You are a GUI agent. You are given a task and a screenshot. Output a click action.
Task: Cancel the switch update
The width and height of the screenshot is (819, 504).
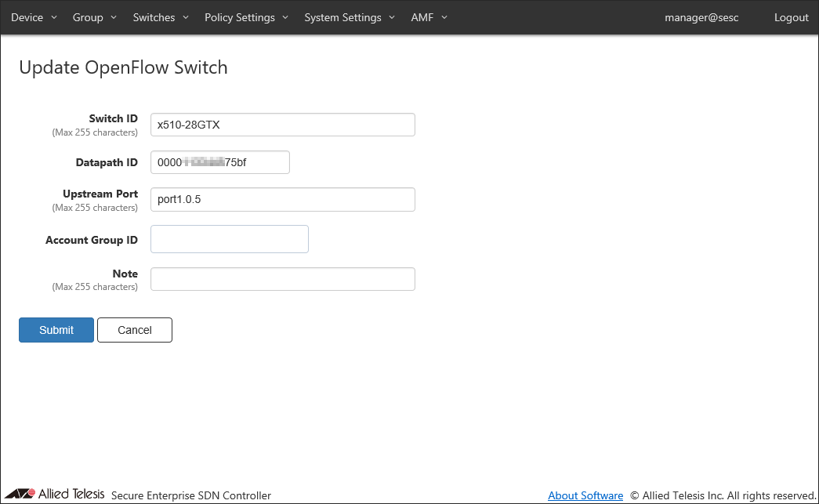[x=134, y=330]
